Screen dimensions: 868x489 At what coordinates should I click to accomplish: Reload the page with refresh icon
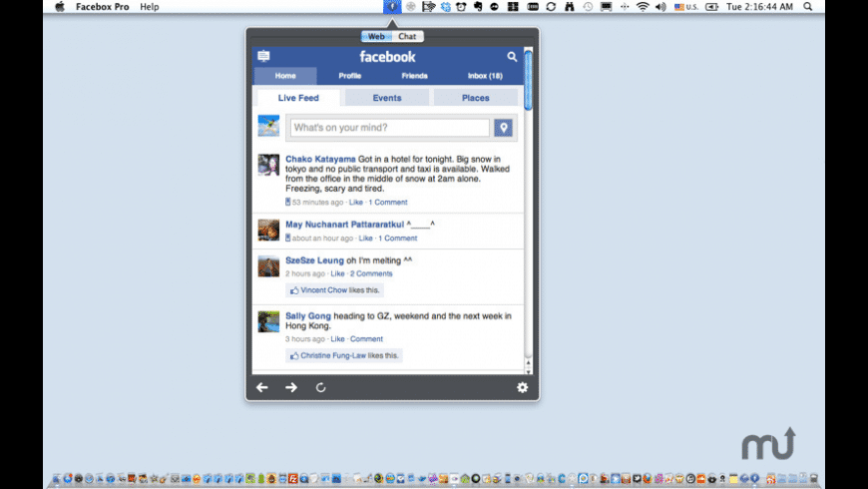320,387
